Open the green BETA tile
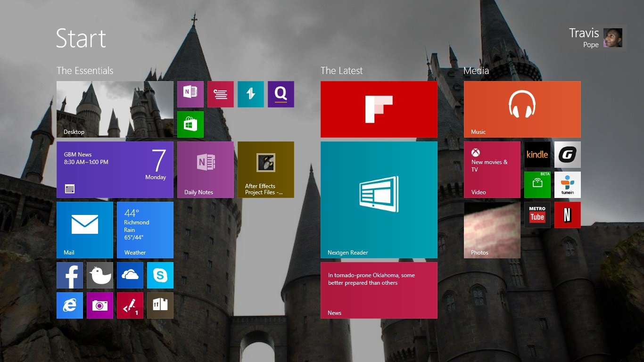The width and height of the screenshot is (644, 362). pyautogui.click(x=537, y=185)
